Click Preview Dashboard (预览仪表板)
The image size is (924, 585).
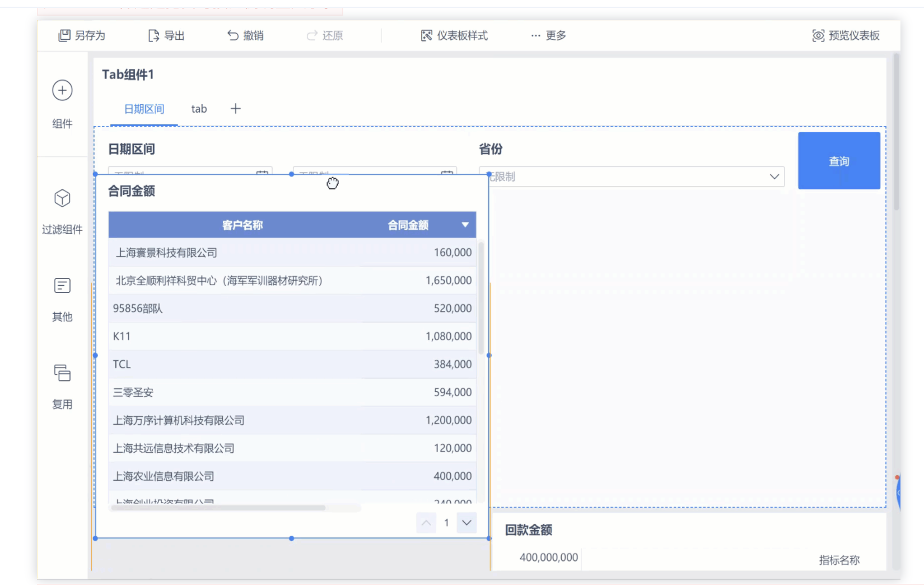[x=846, y=35]
